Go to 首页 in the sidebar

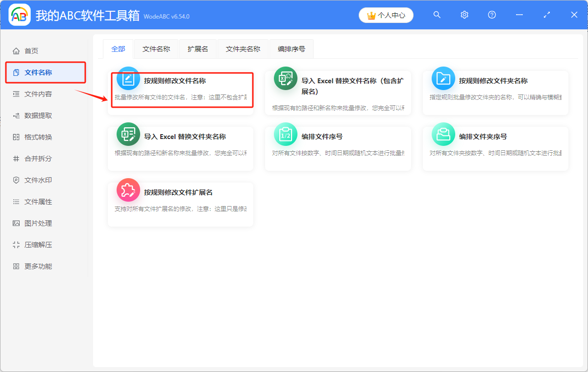(31, 50)
